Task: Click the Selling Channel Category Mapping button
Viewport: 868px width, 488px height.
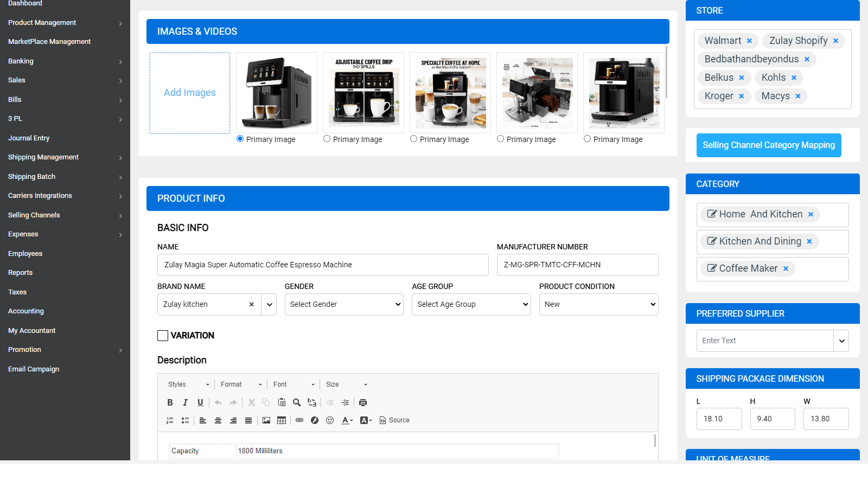Action: tap(769, 145)
